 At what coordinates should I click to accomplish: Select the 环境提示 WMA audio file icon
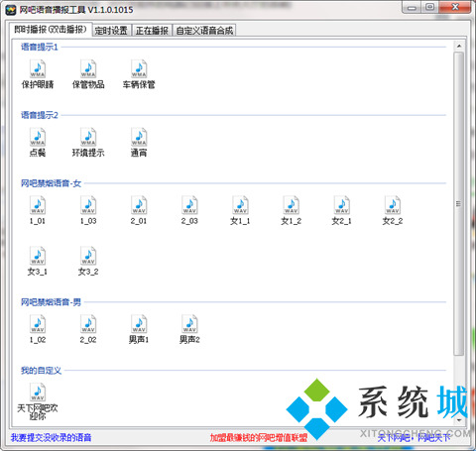point(88,137)
